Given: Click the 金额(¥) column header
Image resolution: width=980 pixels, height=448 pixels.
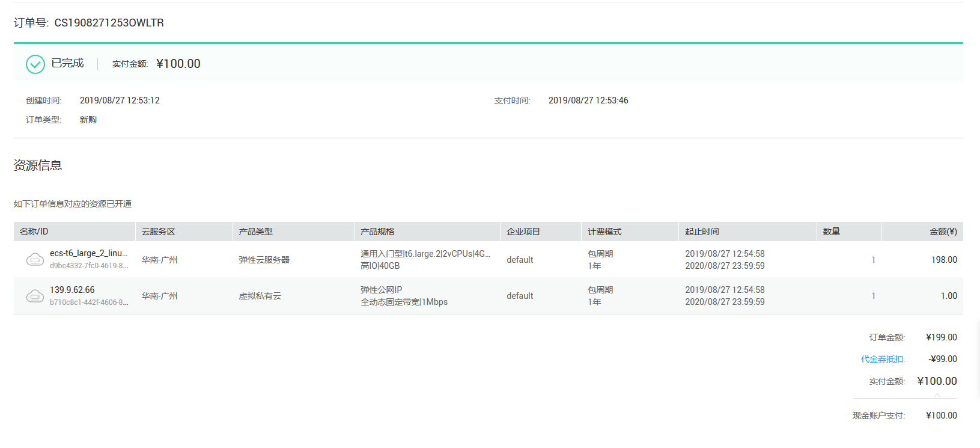Looking at the screenshot, I should point(943,232).
